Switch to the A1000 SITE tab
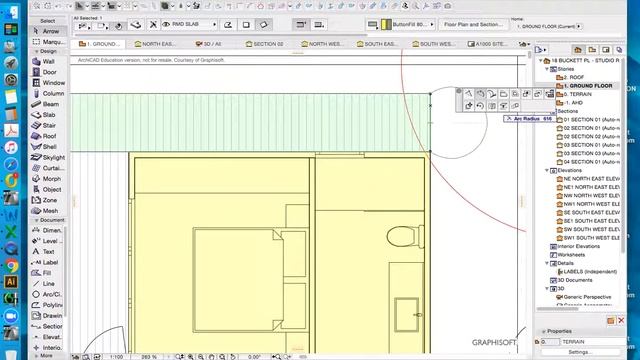Screen dimensions: 640x360 pyautogui.click(x=487, y=44)
